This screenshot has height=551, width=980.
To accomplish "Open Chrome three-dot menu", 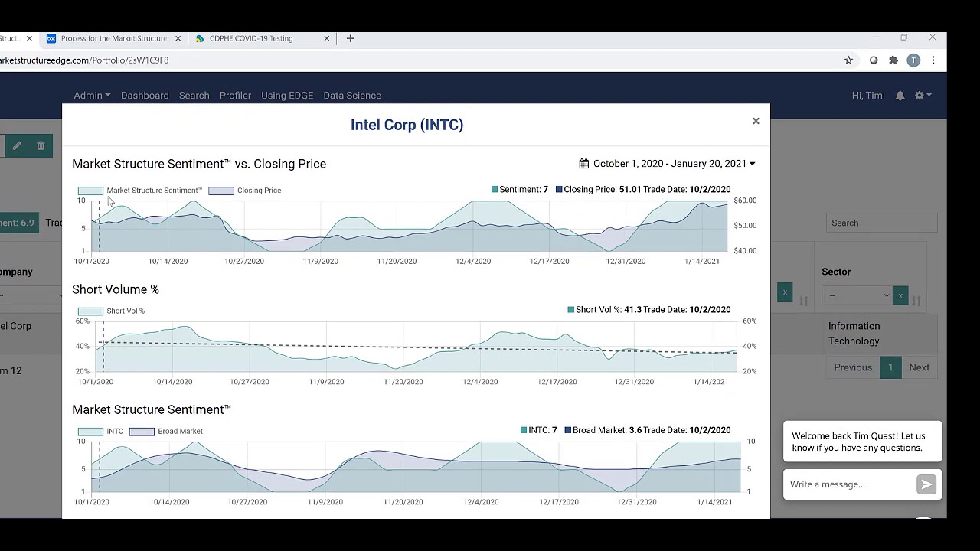I will point(933,60).
